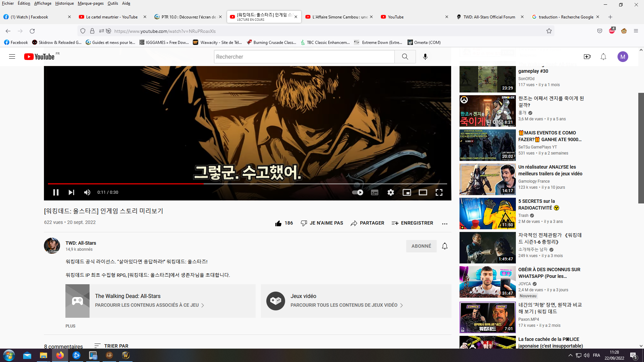The height and width of the screenshot is (362, 644).
Task: Switch to TWD: All-Stars Official Forum tab
Action: tap(489, 17)
